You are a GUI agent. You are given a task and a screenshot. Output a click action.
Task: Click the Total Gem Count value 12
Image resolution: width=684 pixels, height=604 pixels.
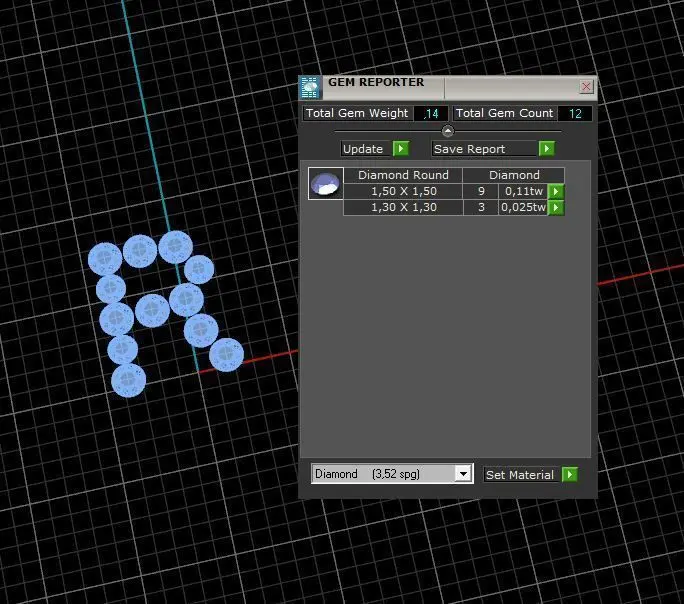pyautogui.click(x=575, y=113)
